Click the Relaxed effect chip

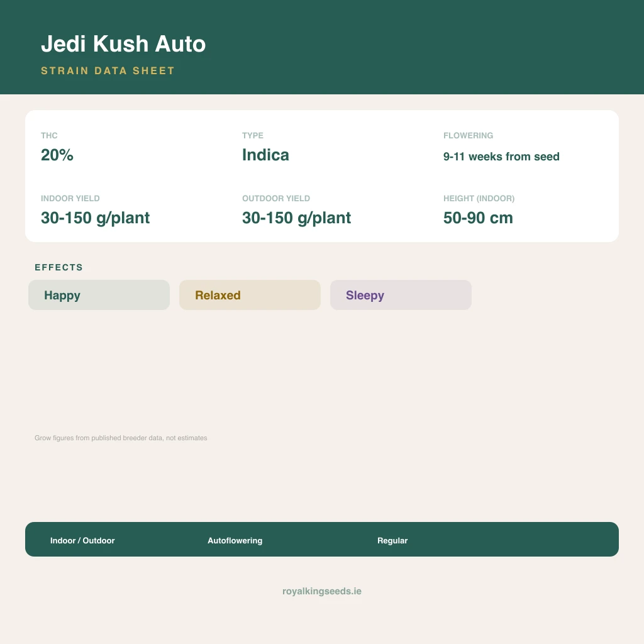[250, 295]
